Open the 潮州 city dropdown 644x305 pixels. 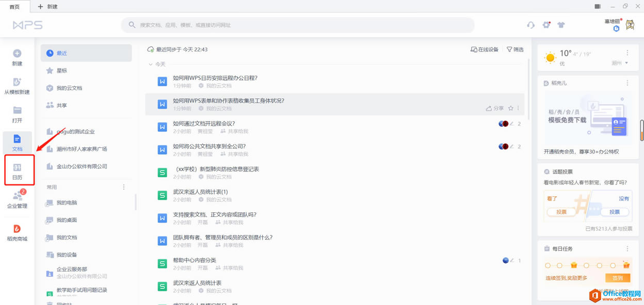click(x=620, y=63)
